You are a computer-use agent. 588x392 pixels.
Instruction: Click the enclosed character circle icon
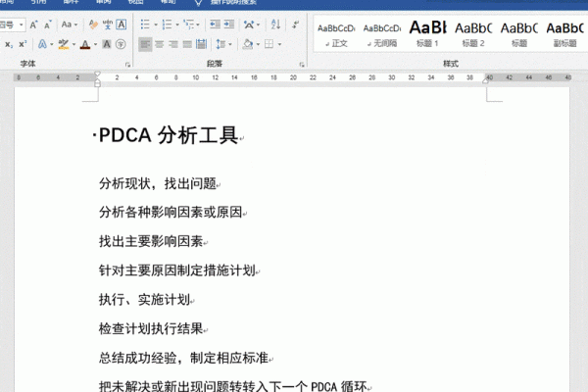pyautogui.click(x=121, y=44)
